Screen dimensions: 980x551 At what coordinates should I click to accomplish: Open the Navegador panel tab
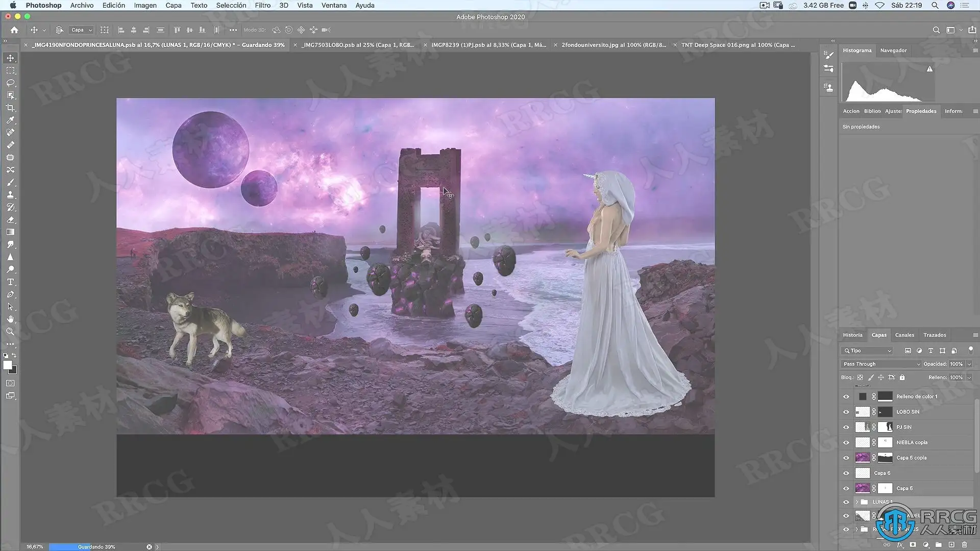[x=893, y=51]
